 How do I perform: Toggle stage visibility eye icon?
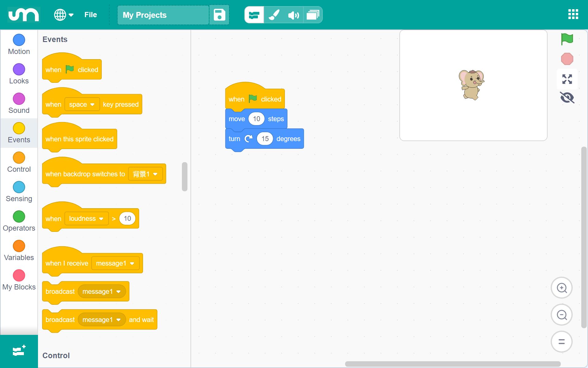[567, 98]
